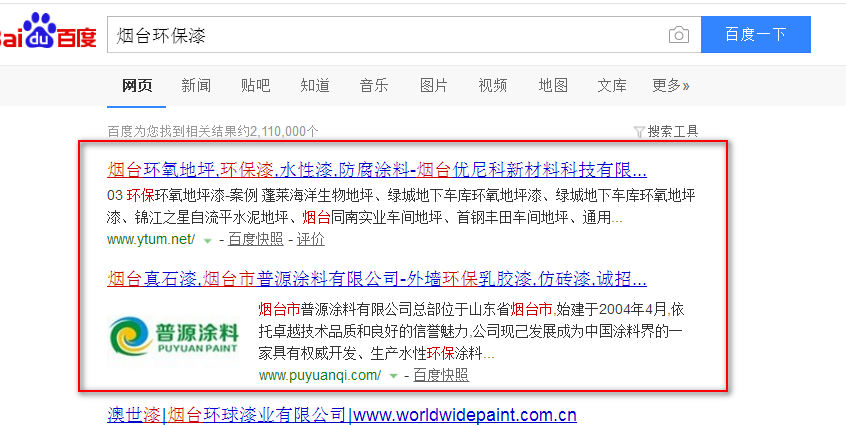Go to the 图片 images tab

pos(434,85)
